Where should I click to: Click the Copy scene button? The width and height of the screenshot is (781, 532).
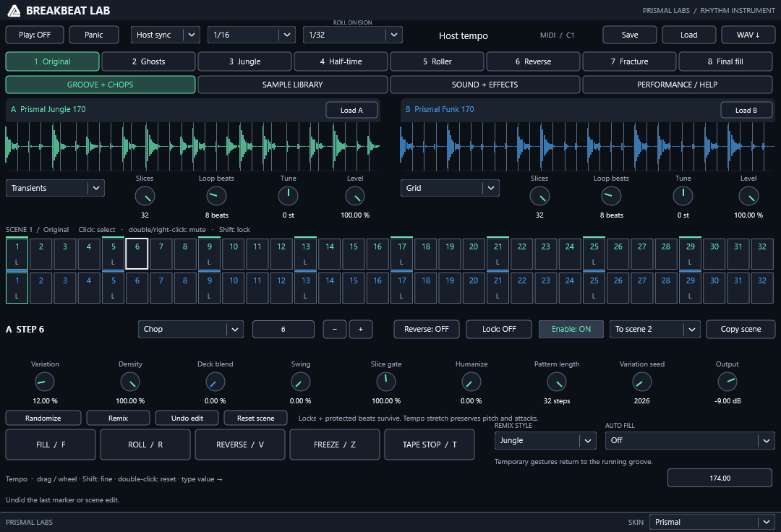[741, 329]
